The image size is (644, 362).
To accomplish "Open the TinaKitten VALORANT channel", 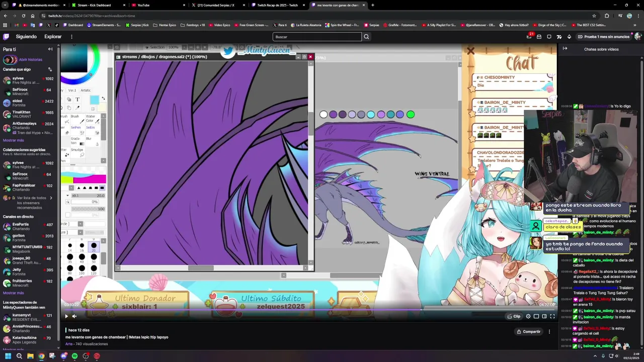I will pyautogui.click(x=28, y=114).
